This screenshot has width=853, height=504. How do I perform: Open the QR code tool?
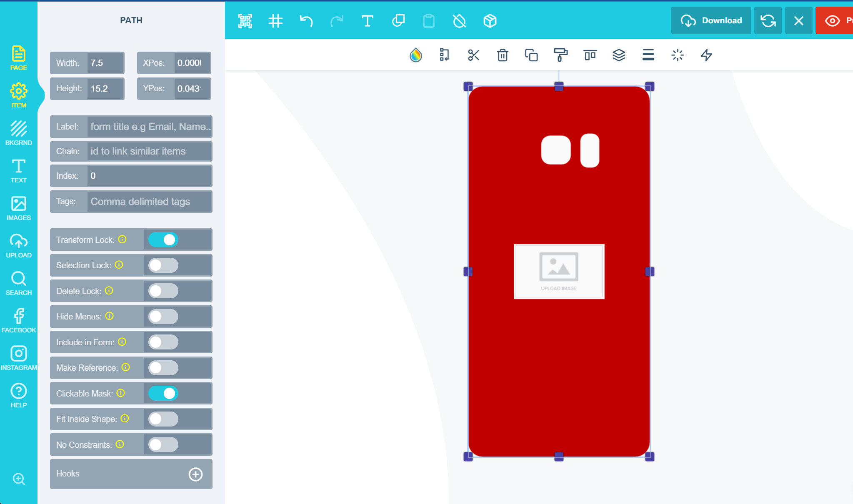(245, 21)
